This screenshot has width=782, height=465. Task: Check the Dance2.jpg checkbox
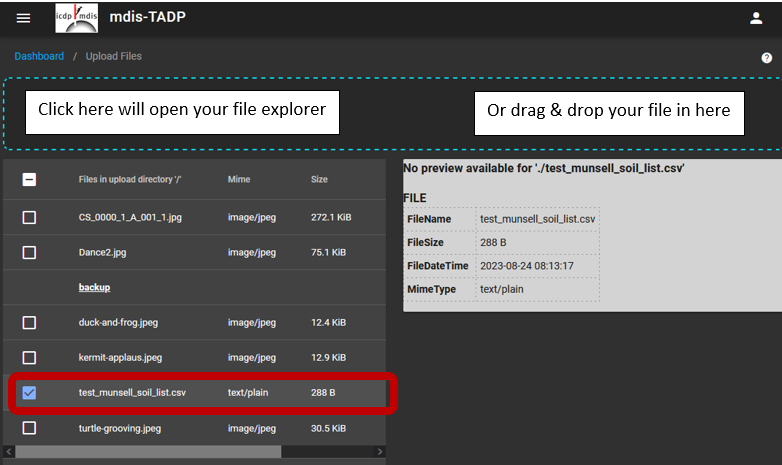pos(29,252)
